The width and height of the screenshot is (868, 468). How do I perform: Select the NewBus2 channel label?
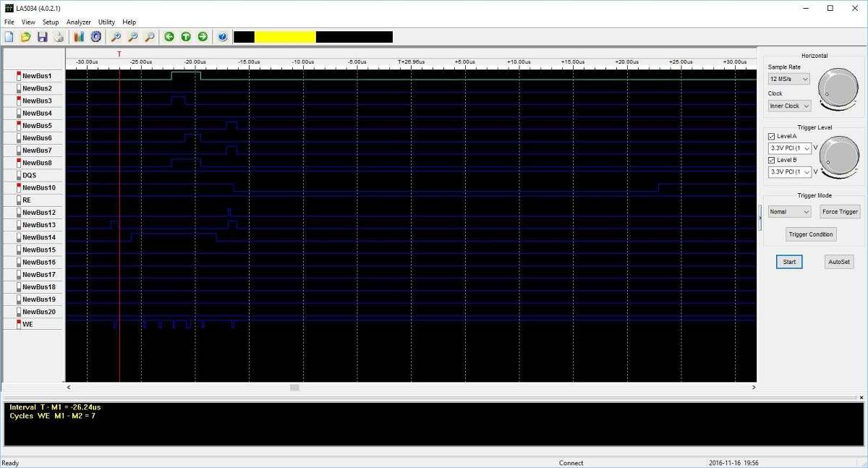tap(37, 88)
